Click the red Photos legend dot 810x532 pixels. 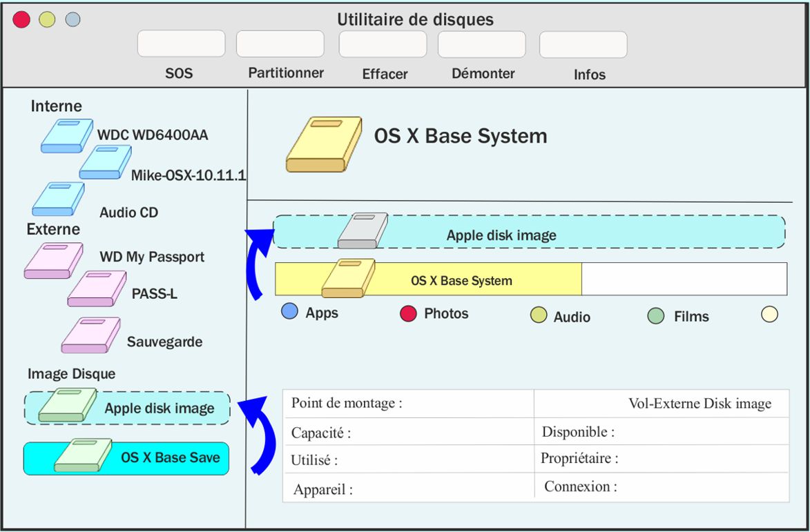408,313
